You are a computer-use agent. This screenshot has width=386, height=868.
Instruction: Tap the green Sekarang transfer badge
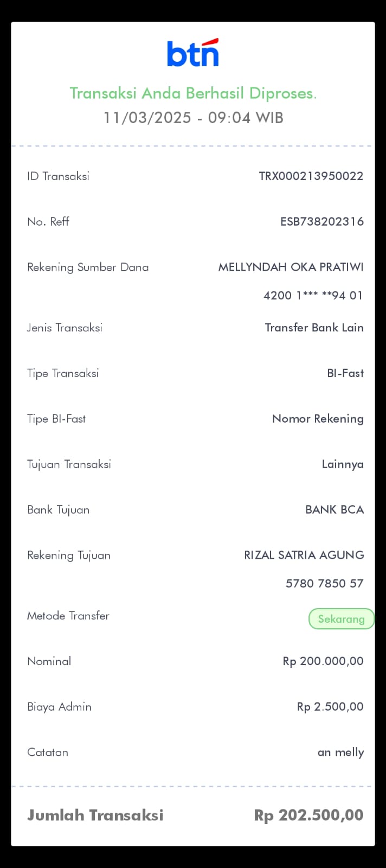(x=341, y=619)
